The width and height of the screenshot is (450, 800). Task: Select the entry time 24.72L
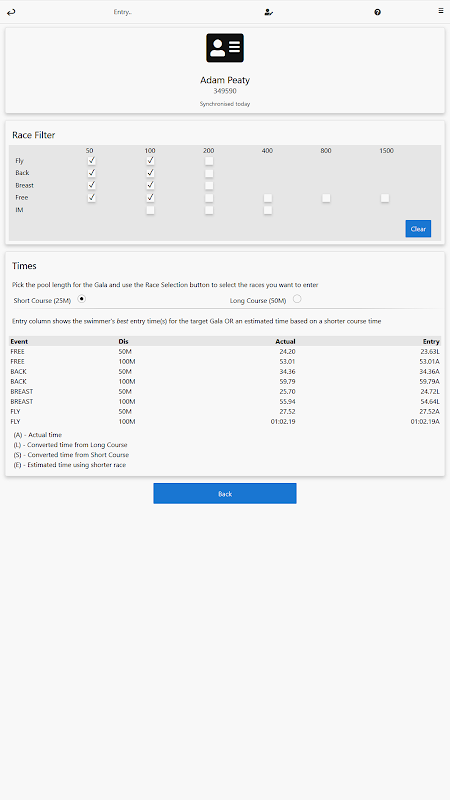[430, 391]
